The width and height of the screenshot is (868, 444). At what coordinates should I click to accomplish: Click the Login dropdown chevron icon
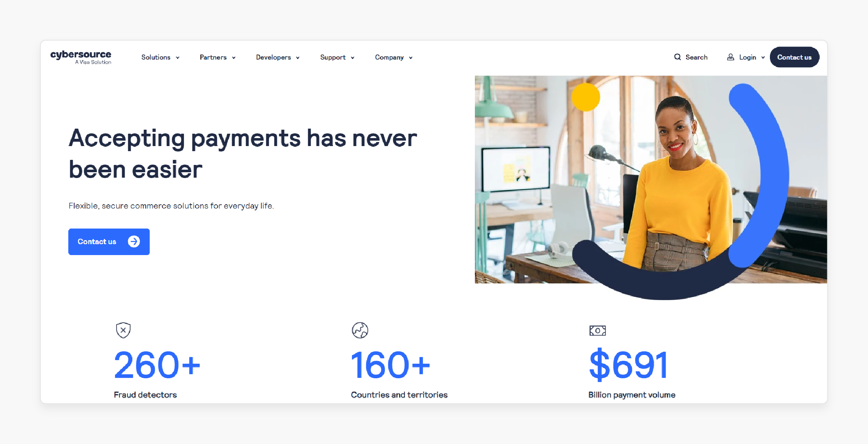[x=764, y=57]
